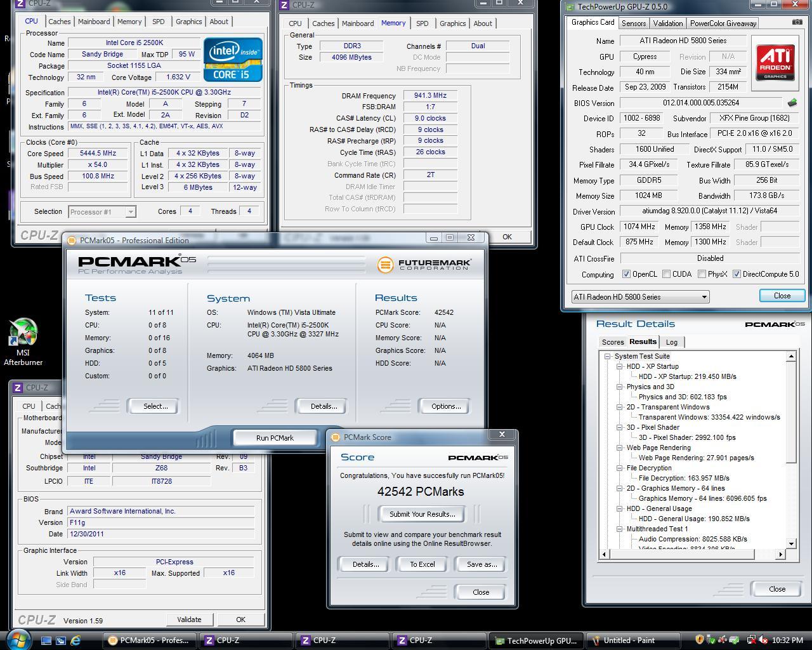
Task: Click the Intel Core i5 logo in CPU-Z
Action: pos(233,60)
